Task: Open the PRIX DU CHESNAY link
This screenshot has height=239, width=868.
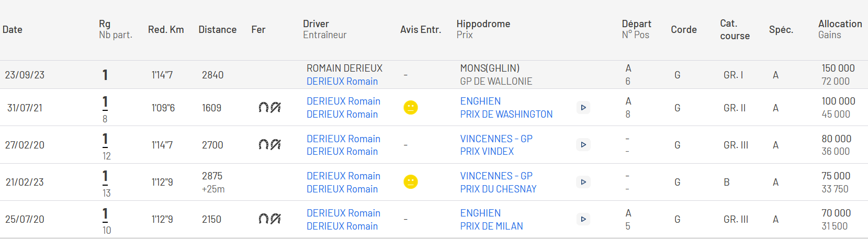Action: [x=498, y=189]
